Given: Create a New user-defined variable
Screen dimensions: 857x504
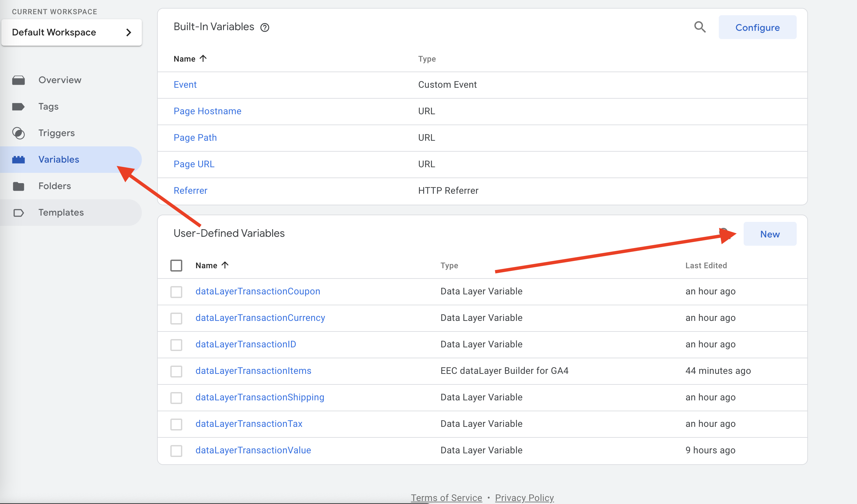Looking at the screenshot, I should [770, 234].
